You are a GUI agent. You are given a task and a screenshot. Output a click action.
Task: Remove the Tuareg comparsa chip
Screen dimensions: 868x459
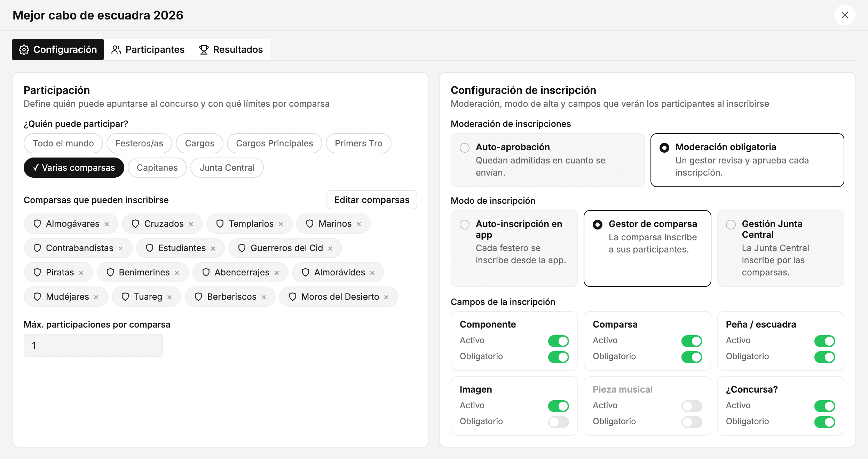pos(169,297)
